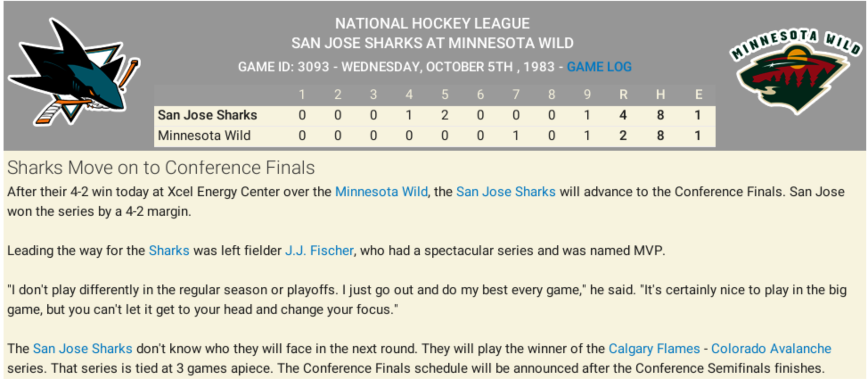Open J.J. Fischer player link

point(319,251)
